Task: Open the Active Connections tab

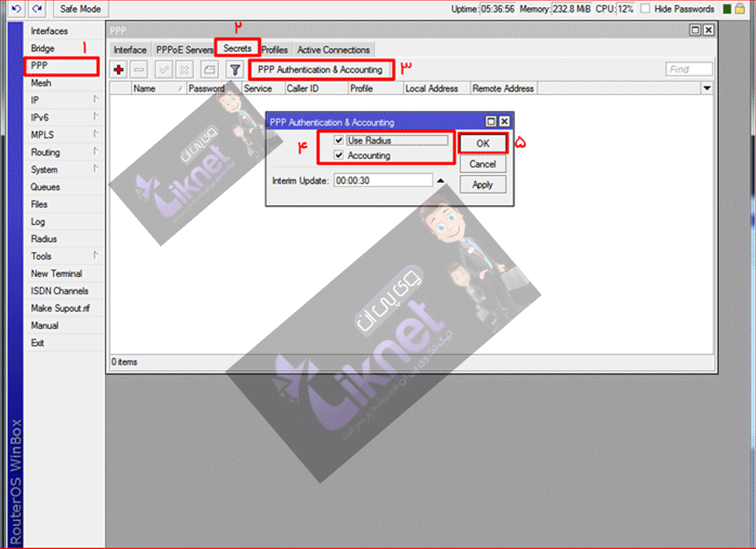Action: tap(333, 50)
